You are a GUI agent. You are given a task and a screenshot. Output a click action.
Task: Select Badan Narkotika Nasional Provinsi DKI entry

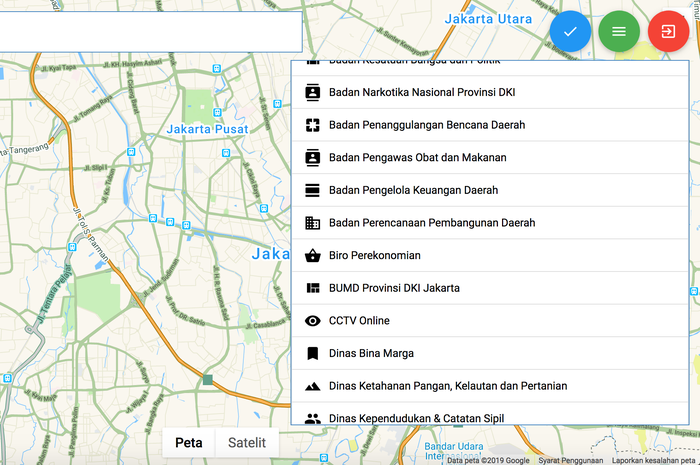pos(490,92)
